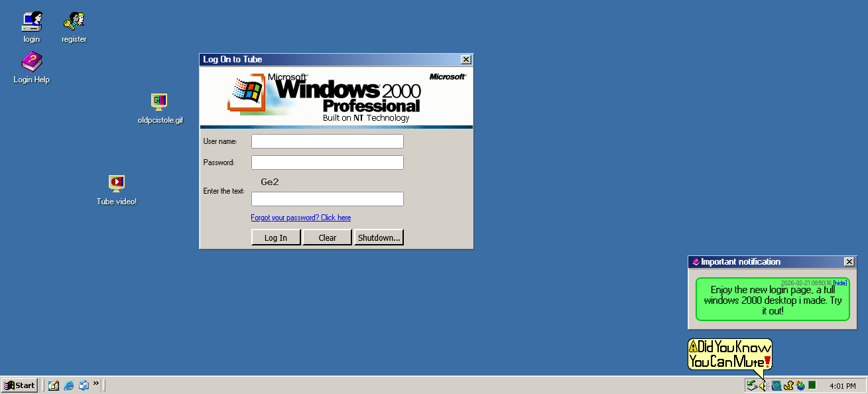This screenshot has height=394, width=868.
Task: Open the Login Help book icon
Action: point(31,68)
